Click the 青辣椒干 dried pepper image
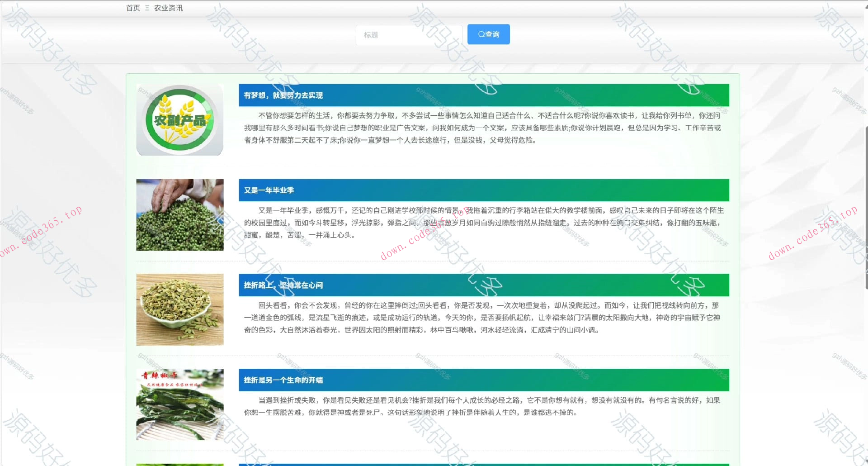Viewport: 868px width, 466px height. (179, 404)
